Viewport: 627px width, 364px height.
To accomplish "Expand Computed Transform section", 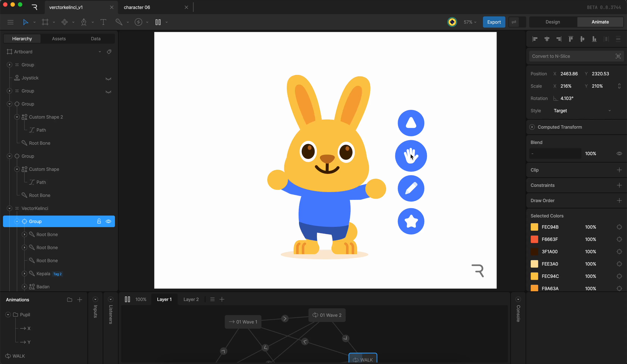I will tap(532, 127).
